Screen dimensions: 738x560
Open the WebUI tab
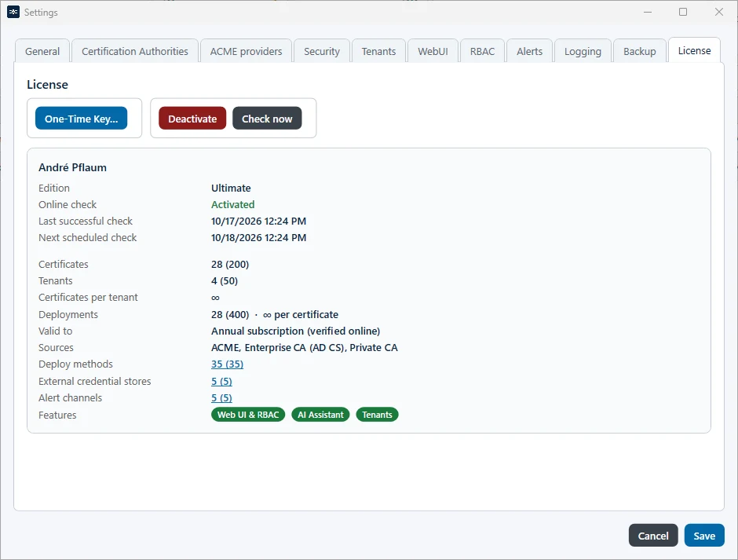pyautogui.click(x=433, y=51)
